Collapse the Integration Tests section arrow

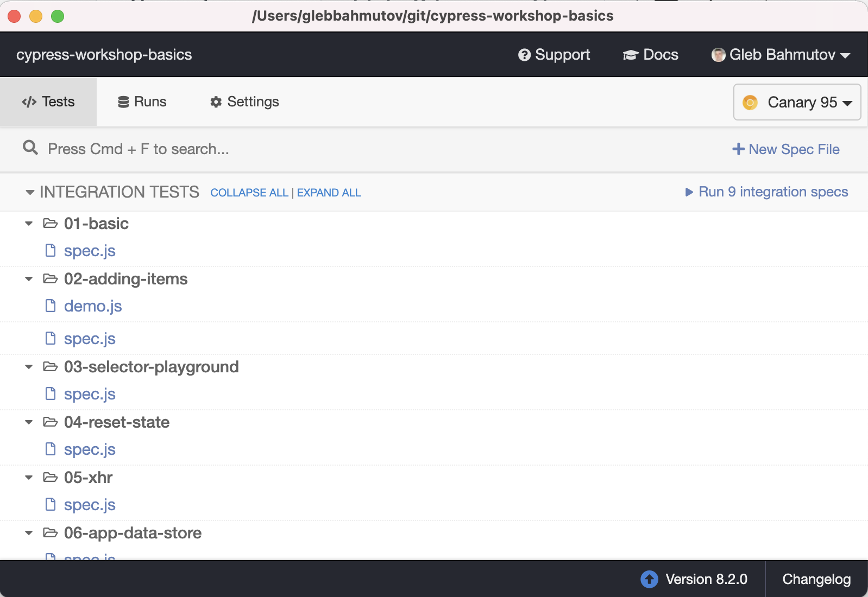(x=30, y=192)
